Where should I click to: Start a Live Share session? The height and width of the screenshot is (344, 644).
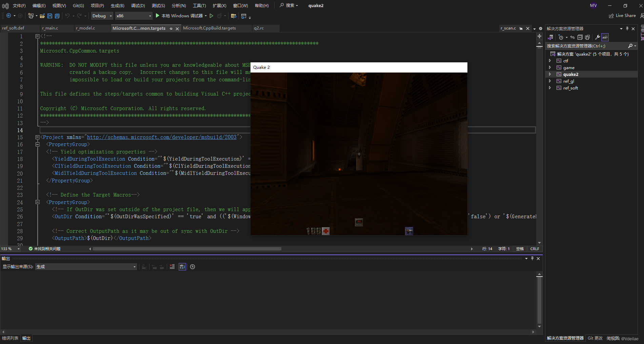(x=623, y=16)
